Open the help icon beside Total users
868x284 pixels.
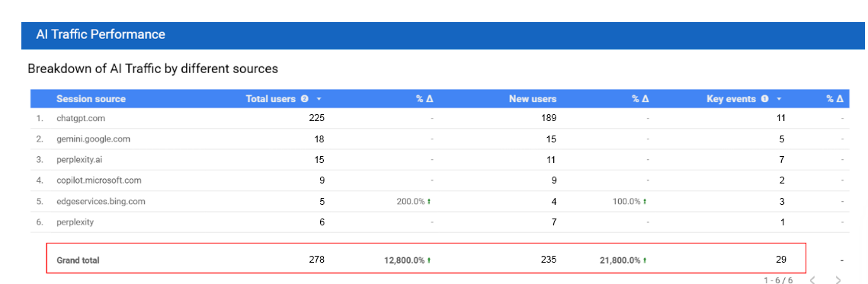click(x=304, y=99)
